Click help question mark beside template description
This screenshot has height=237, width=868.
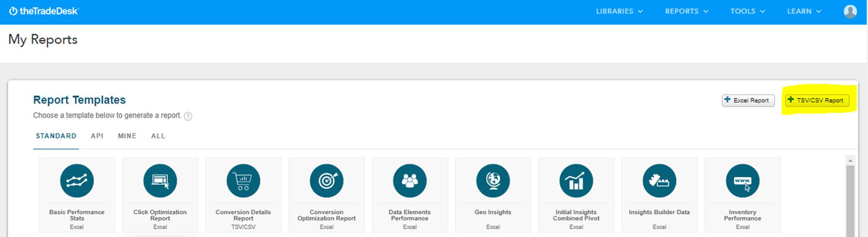pyautogui.click(x=188, y=116)
